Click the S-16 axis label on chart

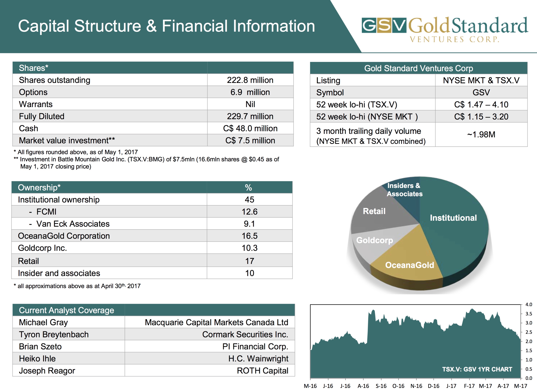click(381, 386)
